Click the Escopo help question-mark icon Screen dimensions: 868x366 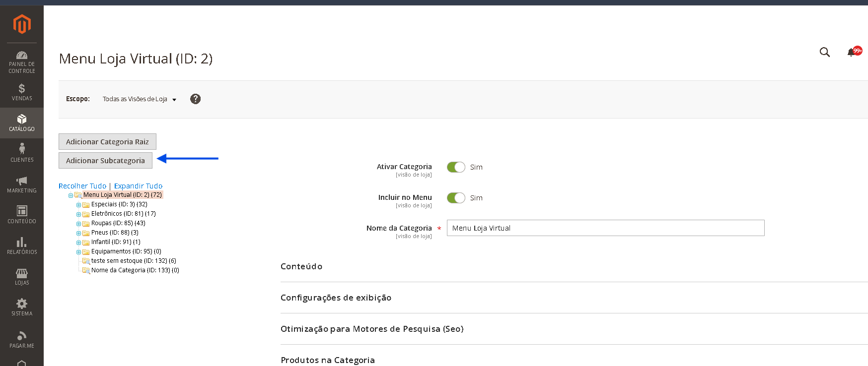[x=196, y=99]
